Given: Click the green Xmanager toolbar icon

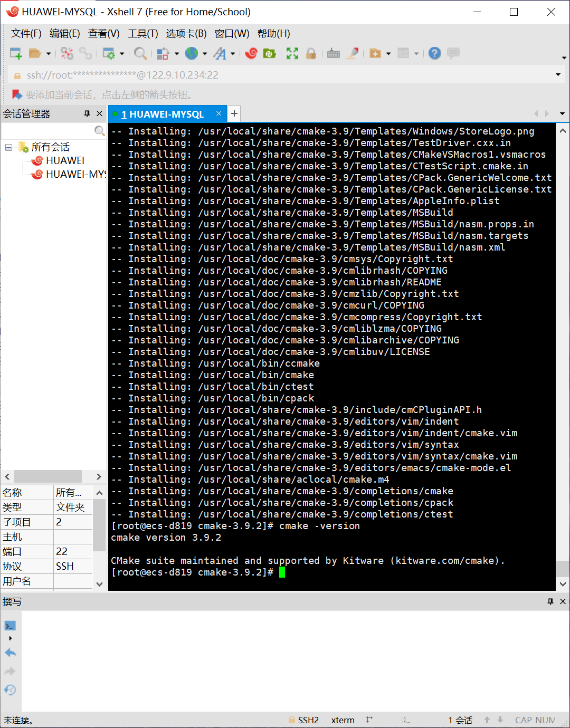Looking at the screenshot, I should (x=270, y=53).
